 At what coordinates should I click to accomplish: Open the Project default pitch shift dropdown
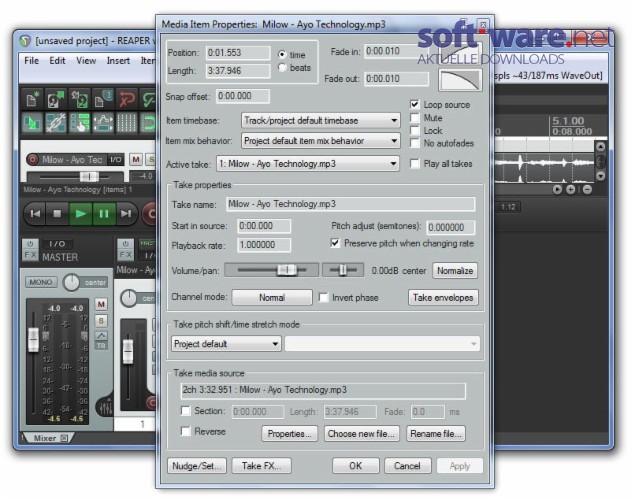click(x=226, y=344)
